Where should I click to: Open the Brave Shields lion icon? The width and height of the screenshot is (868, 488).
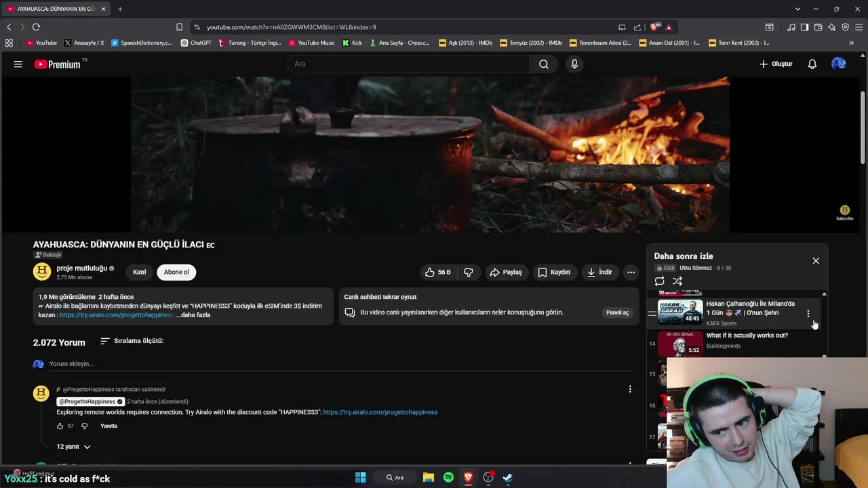coord(654,27)
